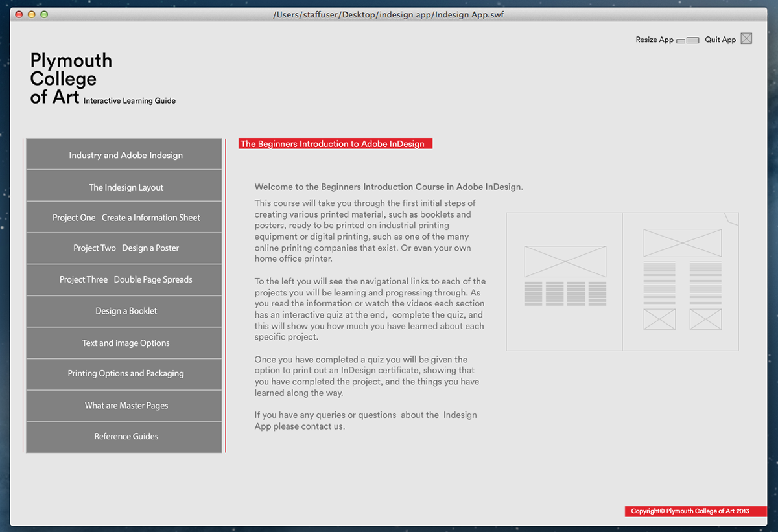Open Industry and Adobe Indesign section
This screenshot has height=532, width=778.
click(x=124, y=154)
